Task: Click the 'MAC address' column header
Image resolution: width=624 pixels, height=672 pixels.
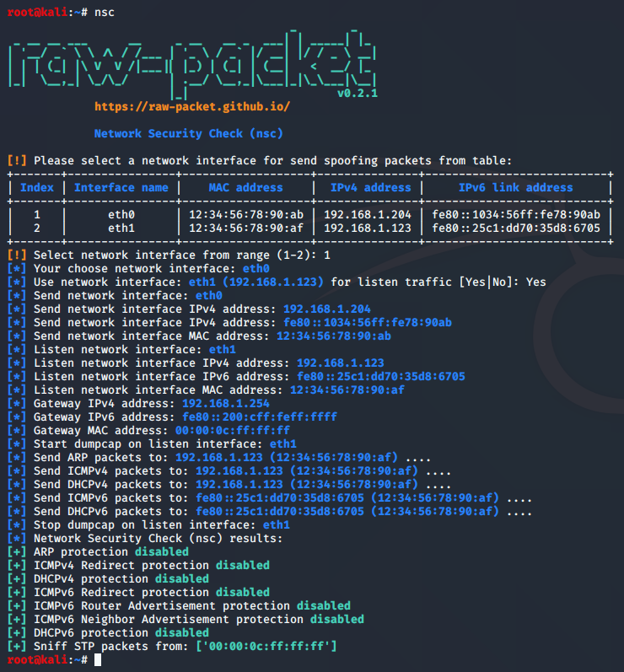Action: click(x=245, y=187)
